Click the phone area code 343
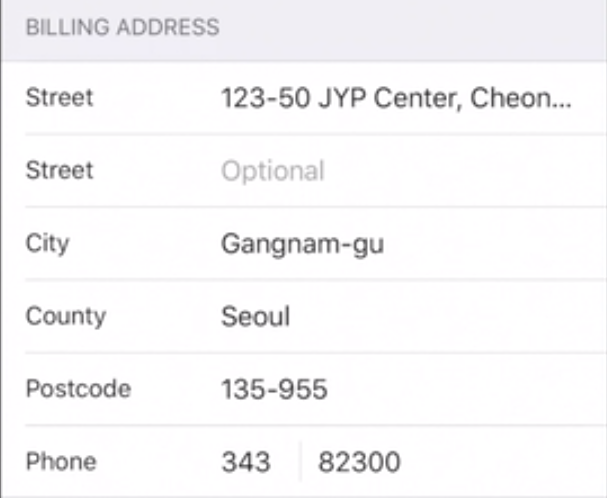 [246, 462]
